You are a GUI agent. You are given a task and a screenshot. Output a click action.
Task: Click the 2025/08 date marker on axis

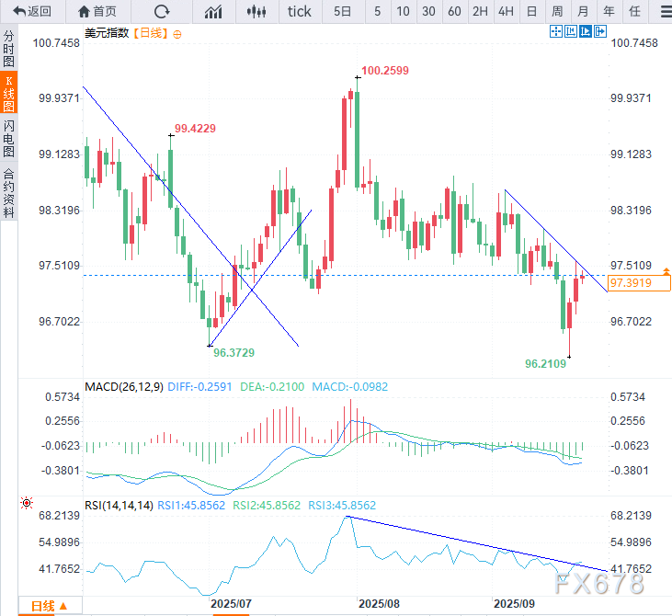[x=378, y=604]
